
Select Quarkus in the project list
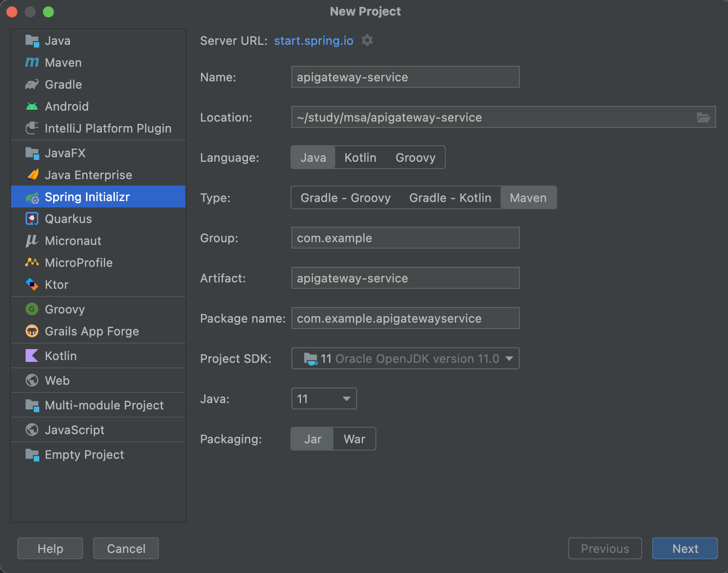(98, 219)
